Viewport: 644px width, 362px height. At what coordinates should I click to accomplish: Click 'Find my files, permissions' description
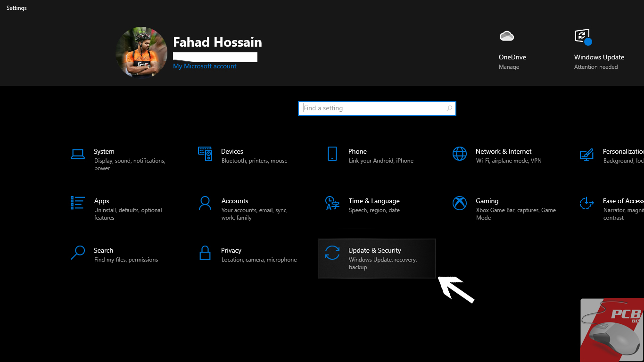pos(126,260)
